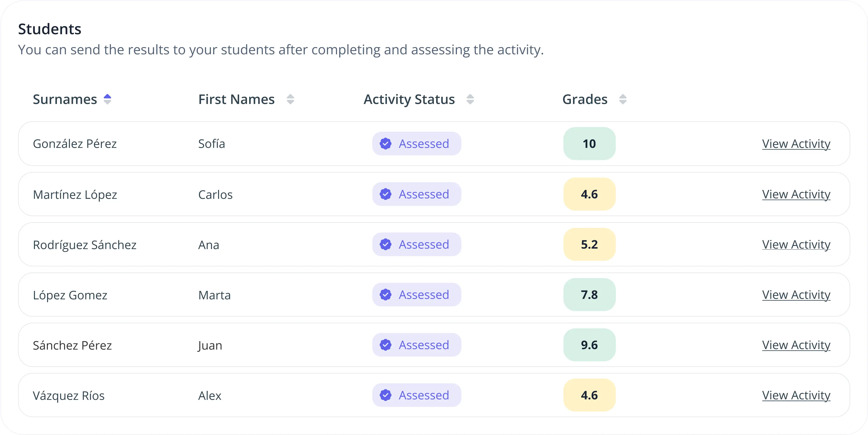This screenshot has width=868, height=435.
Task: Click Juan's Assessed checkmark badge icon
Action: pyautogui.click(x=385, y=345)
